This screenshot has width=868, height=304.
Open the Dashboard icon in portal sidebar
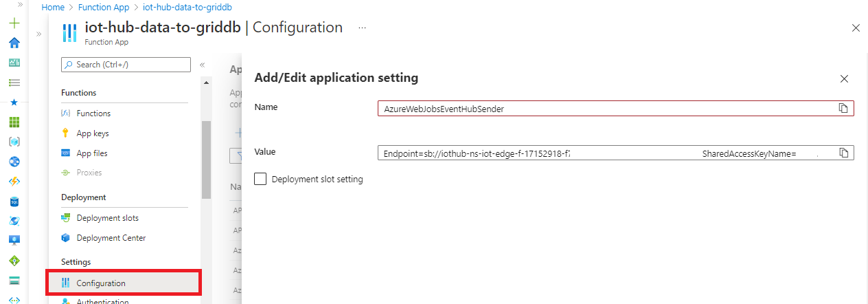[14, 63]
